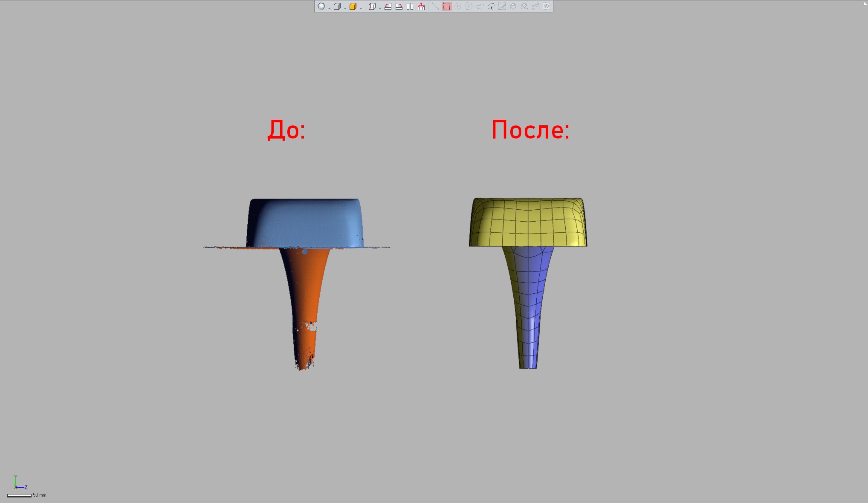
Task: Click the orange shaded body display icon
Action: pyautogui.click(x=353, y=6)
